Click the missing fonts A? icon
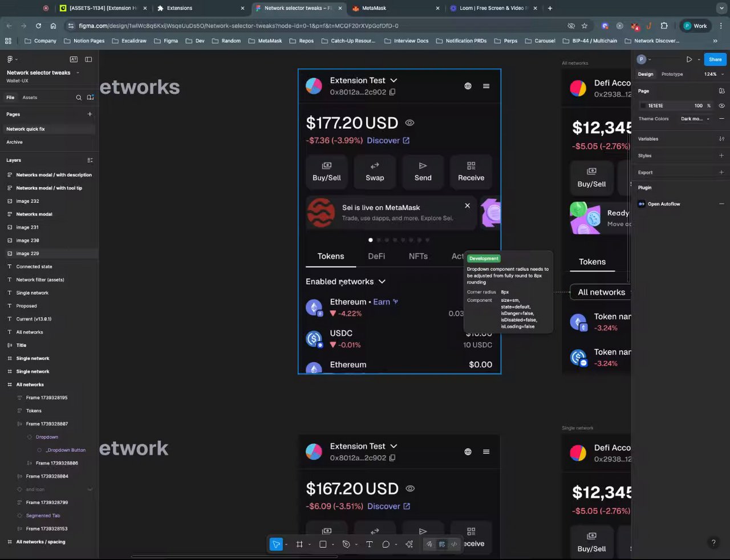 pyautogui.click(x=74, y=59)
